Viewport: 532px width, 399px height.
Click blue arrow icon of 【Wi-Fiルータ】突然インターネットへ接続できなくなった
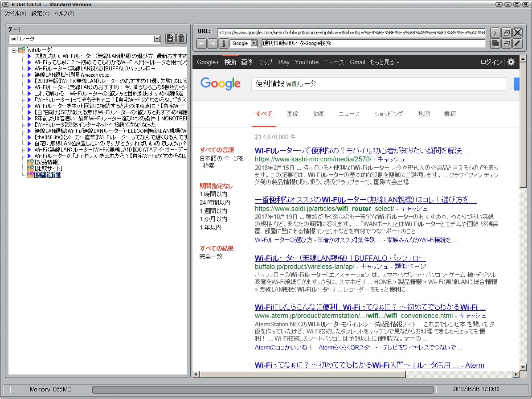click(x=29, y=125)
